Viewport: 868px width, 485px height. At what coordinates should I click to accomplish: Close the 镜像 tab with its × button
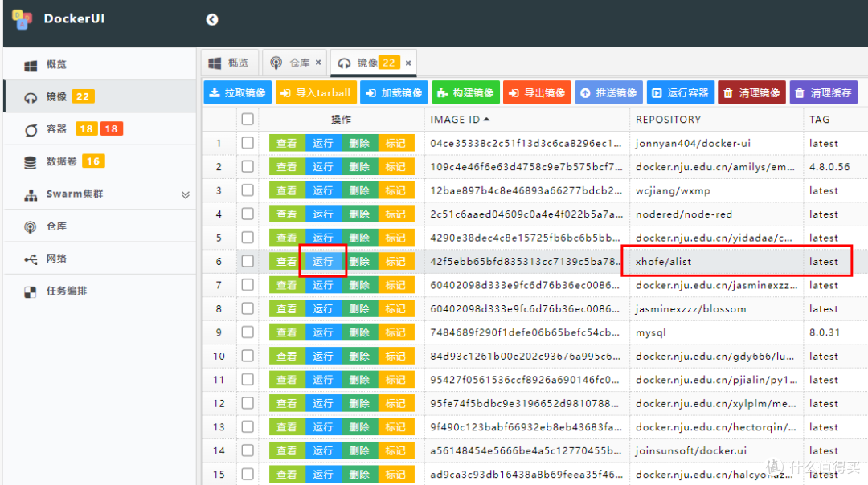point(407,61)
